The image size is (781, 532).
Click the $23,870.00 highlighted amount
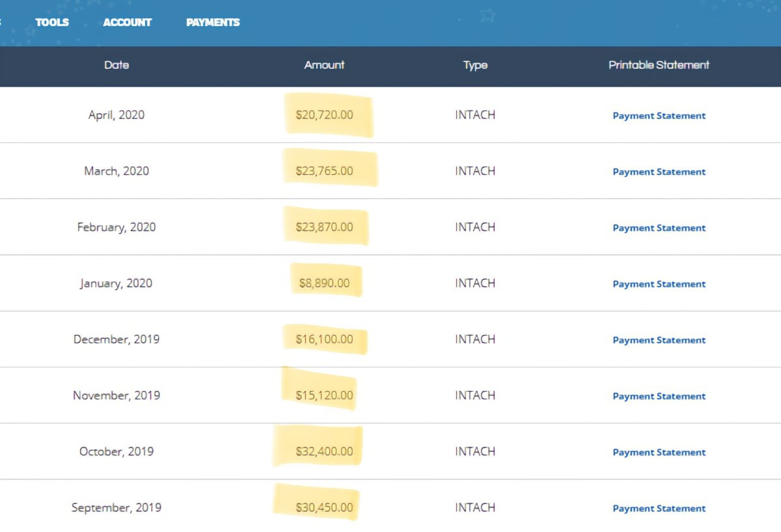pos(324,227)
